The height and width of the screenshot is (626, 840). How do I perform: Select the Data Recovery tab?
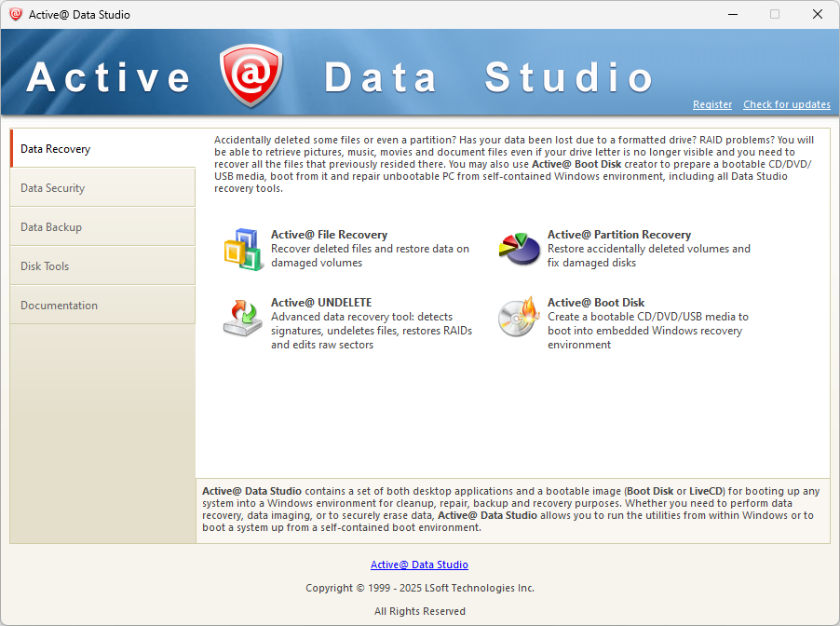(102, 148)
